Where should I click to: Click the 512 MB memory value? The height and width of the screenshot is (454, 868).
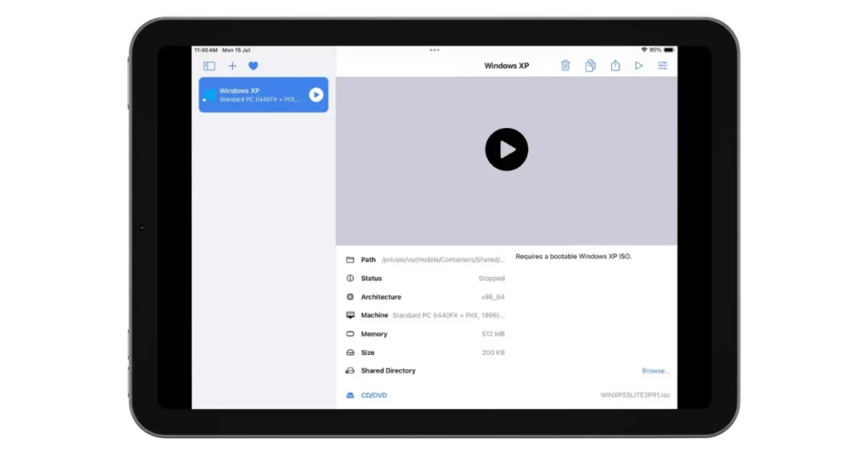coord(493,334)
